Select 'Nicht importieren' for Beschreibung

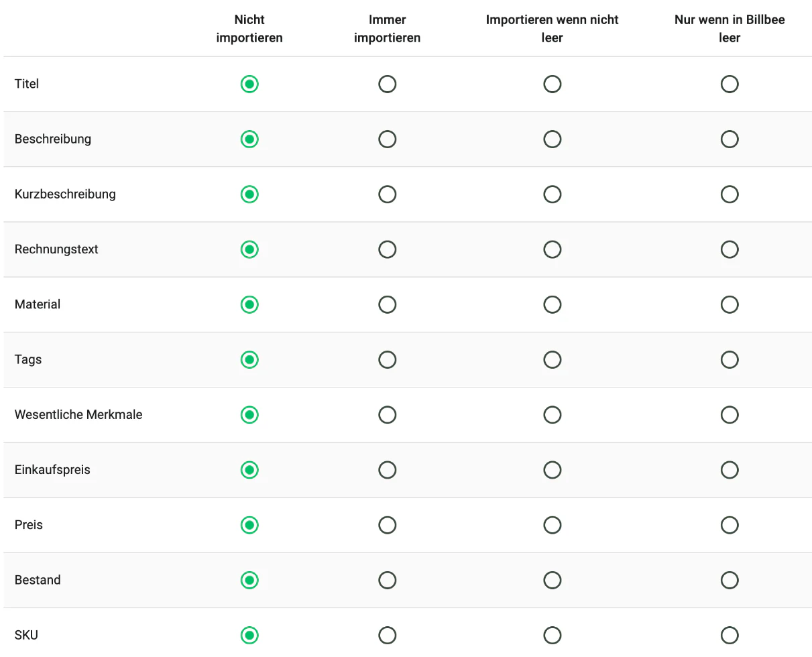tap(249, 139)
